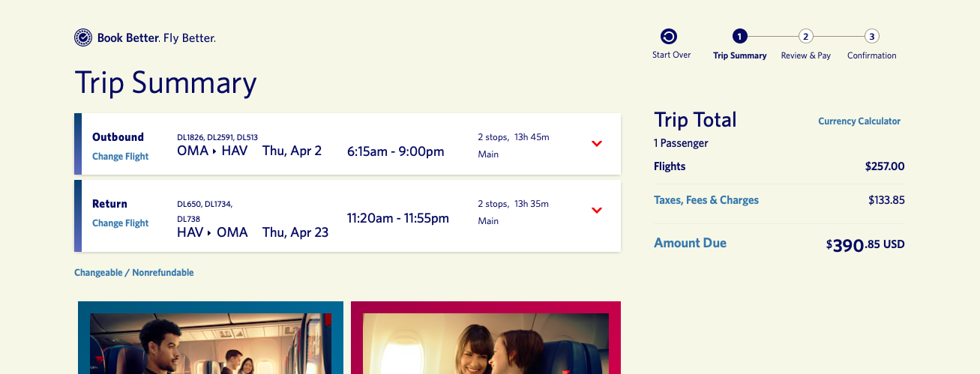Viewport: 980px width, 374px height.
Task: Click the OMA to HAV outbound route text
Action: click(x=212, y=151)
